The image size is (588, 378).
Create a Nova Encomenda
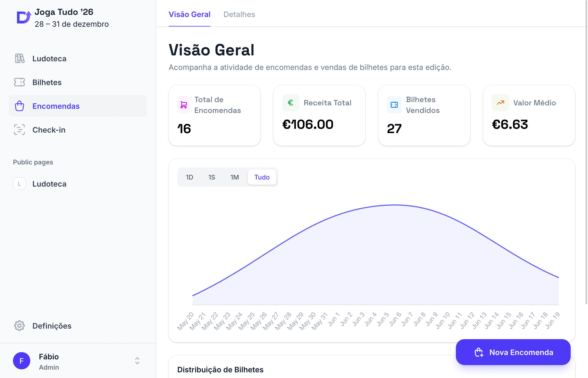[x=513, y=352]
